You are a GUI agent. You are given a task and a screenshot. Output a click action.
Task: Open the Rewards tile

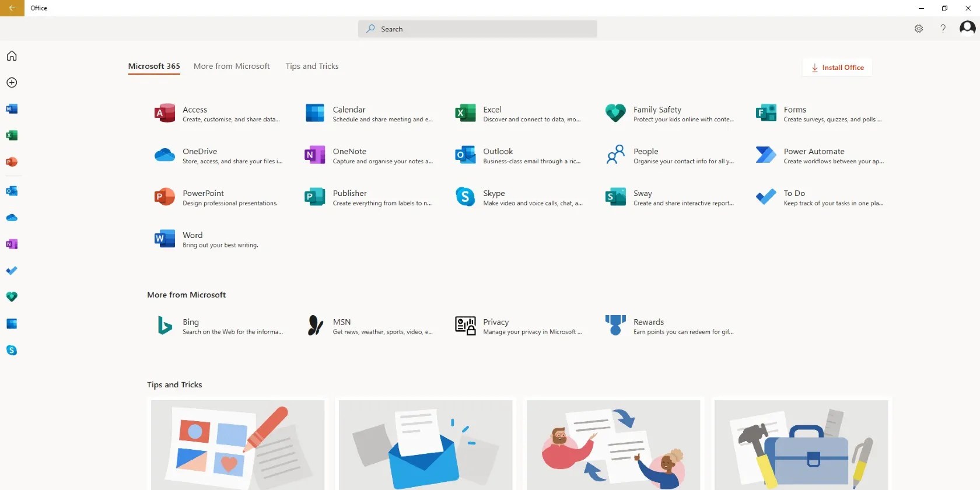pyautogui.click(x=669, y=325)
